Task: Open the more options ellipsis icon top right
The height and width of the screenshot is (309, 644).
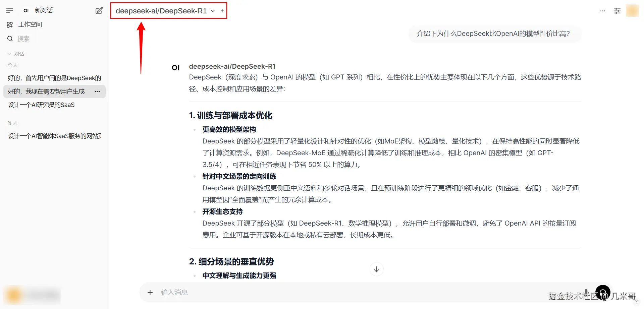Action: click(x=602, y=11)
